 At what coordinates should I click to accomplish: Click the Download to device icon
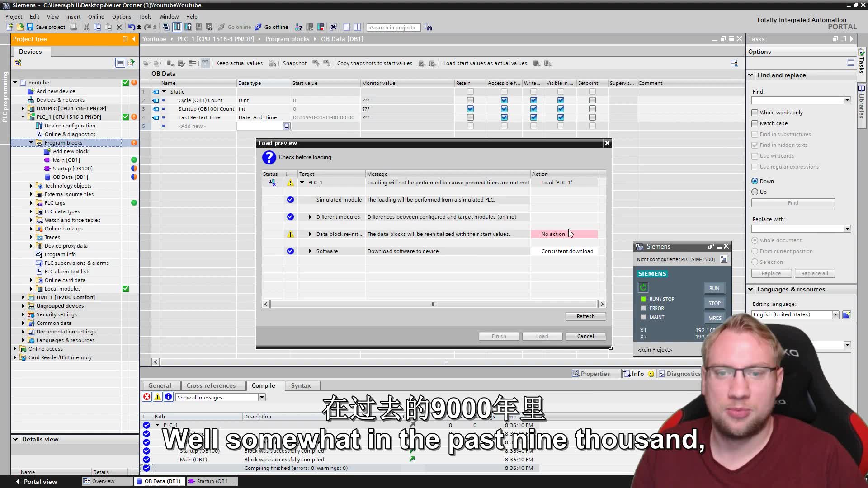(177, 27)
